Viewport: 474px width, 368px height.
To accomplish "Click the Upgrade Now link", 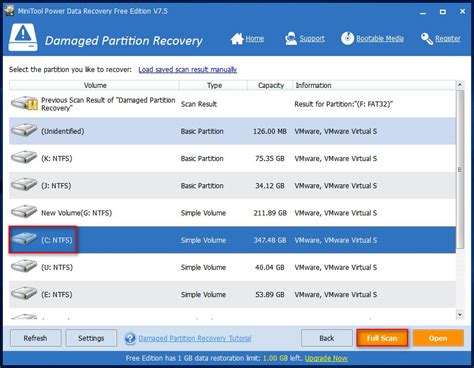I will pos(326,358).
